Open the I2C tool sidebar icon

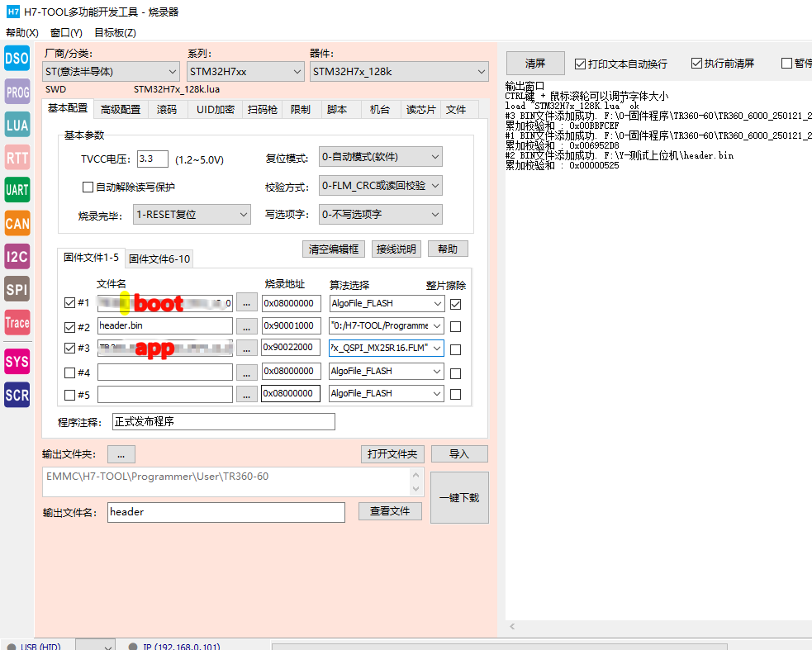click(17, 256)
